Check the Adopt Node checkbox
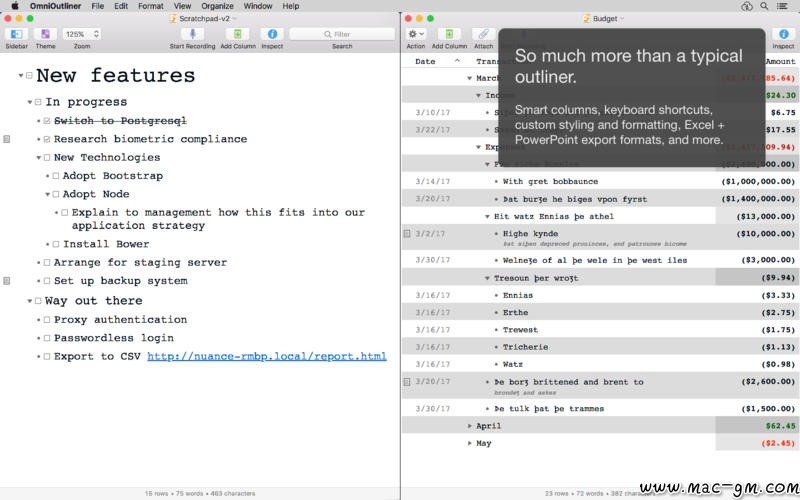The height and width of the screenshot is (500, 800). tap(56, 194)
